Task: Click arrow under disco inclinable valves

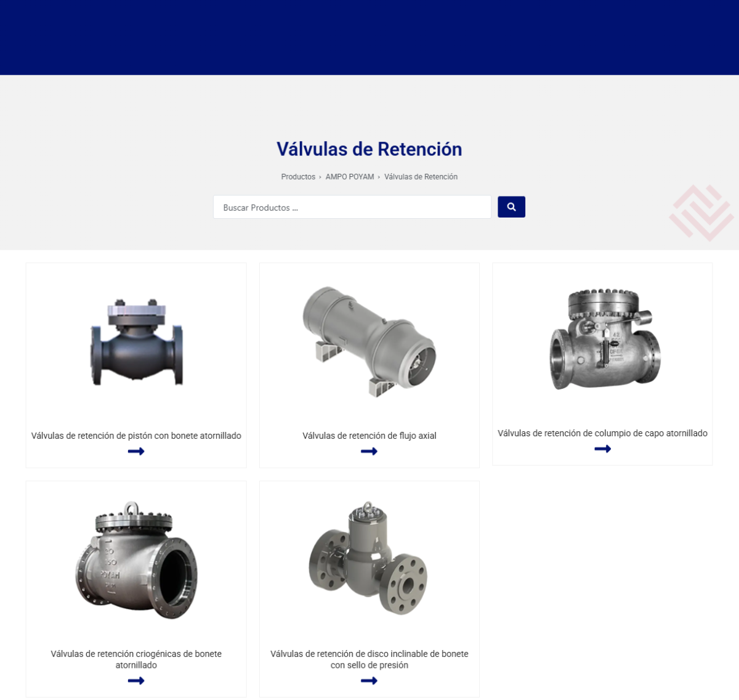Action: 369,681
